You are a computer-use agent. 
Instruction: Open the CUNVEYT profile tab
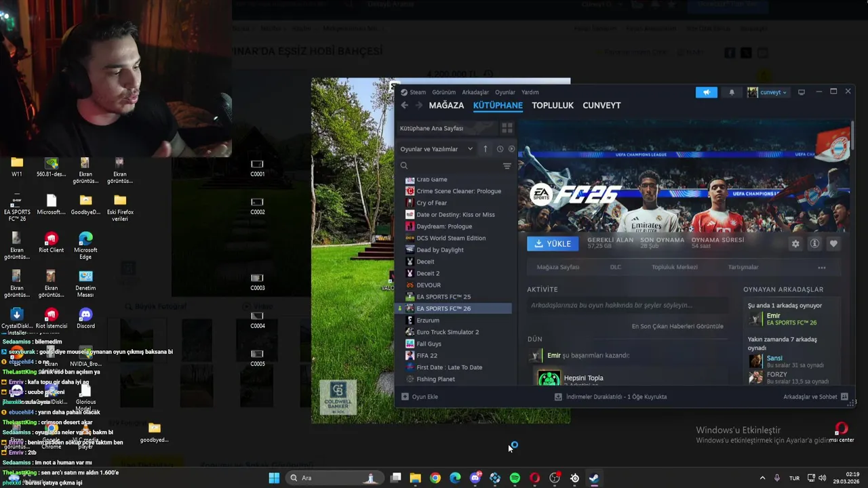pos(601,105)
